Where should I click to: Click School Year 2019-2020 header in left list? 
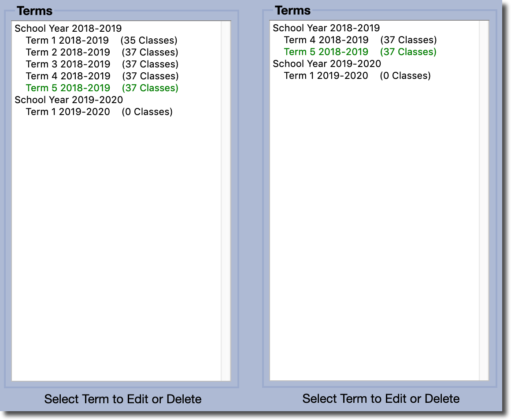[x=68, y=100]
